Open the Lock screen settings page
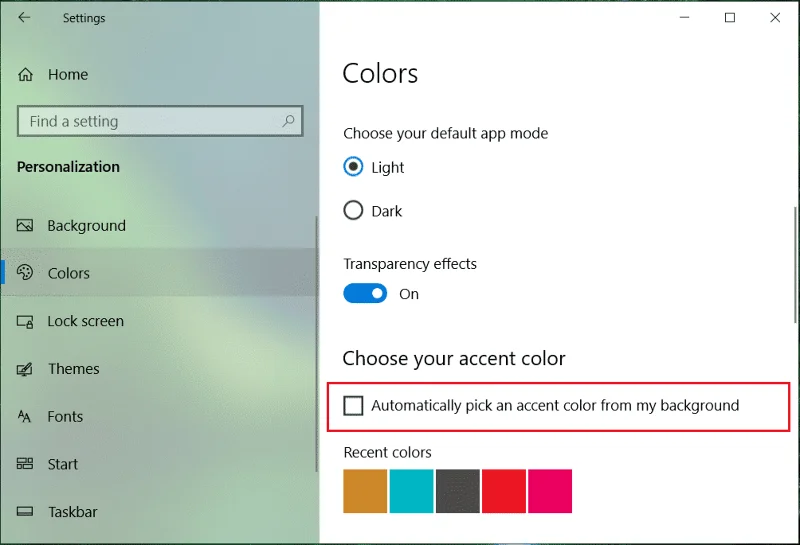800x545 pixels. pyautogui.click(x=159, y=321)
